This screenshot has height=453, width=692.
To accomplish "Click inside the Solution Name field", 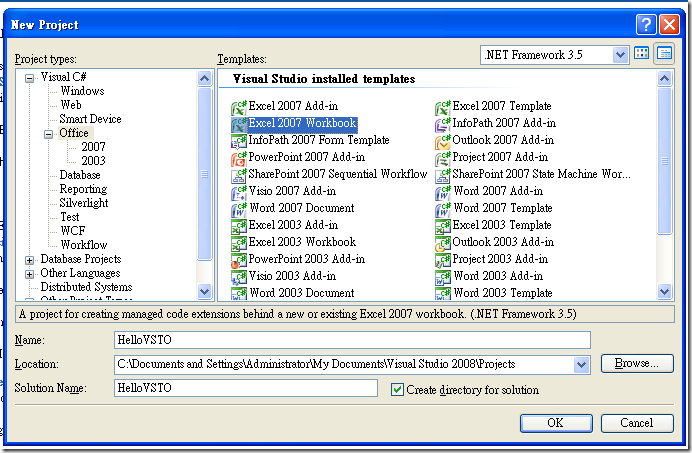I will click(x=245, y=388).
